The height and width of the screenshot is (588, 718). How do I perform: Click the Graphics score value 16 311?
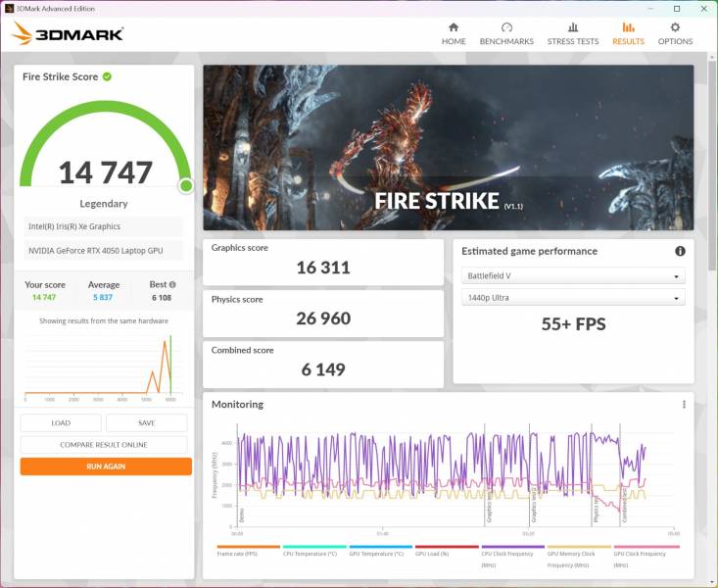point(323,268)
